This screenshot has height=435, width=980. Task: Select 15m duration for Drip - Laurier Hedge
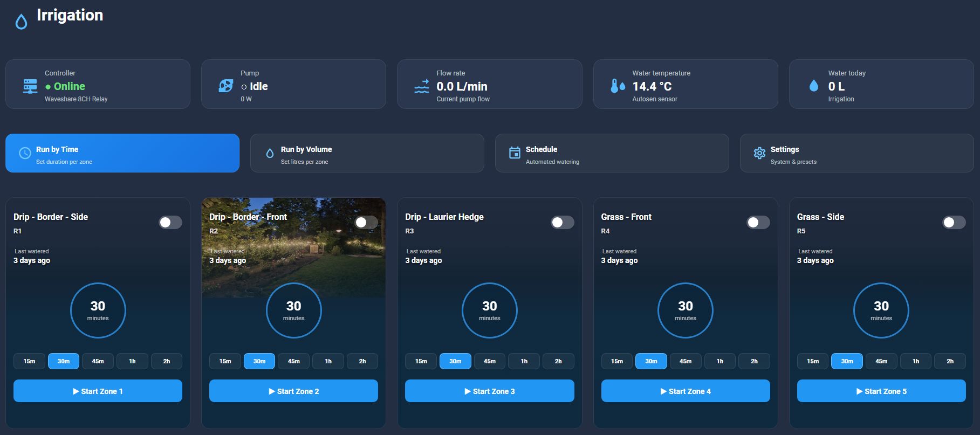[x=421, y=361]
